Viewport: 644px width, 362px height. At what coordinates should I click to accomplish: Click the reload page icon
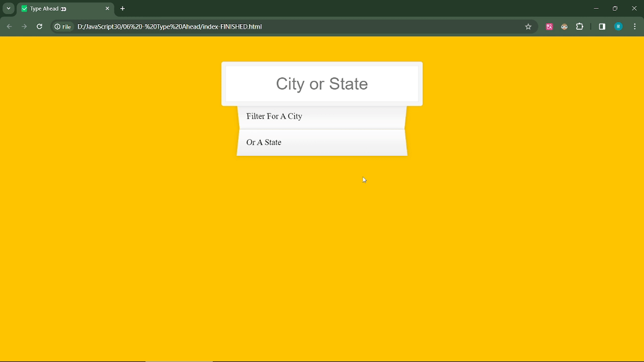tap(40, 26)
